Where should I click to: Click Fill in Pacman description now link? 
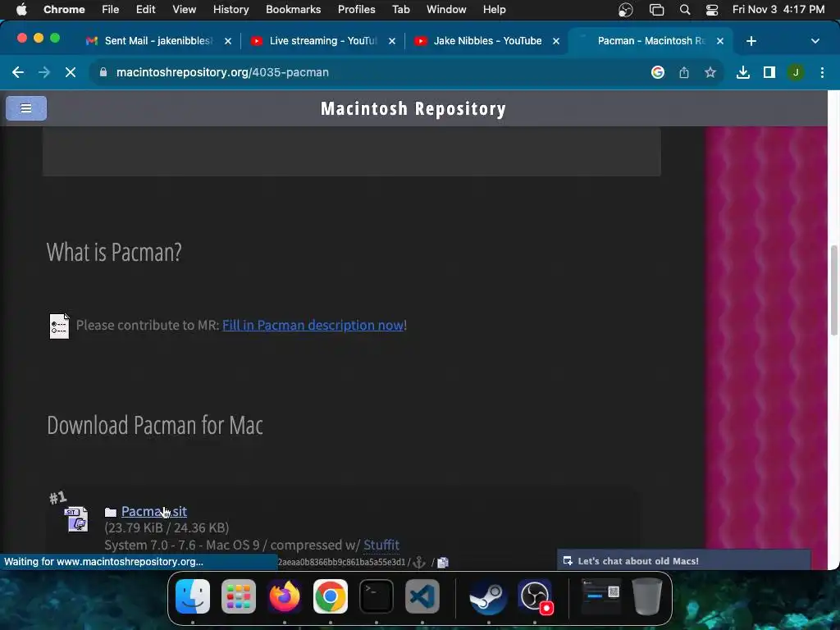(313, 325)
